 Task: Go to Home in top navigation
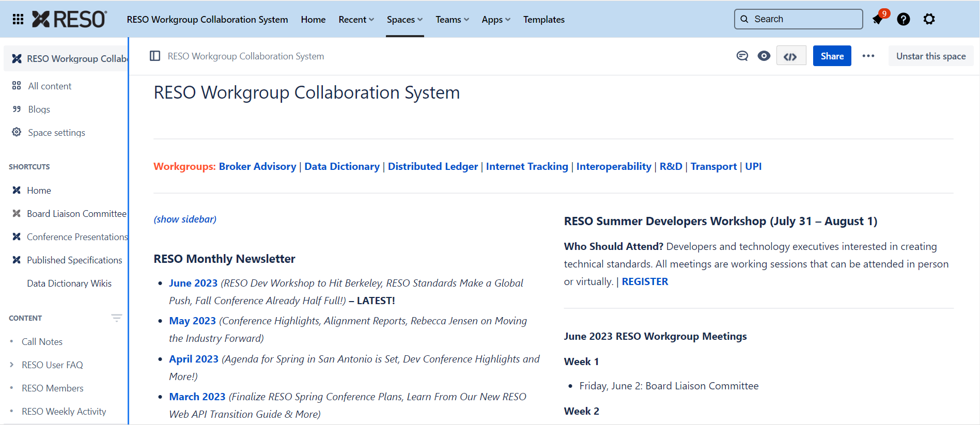tap(313, 19)
